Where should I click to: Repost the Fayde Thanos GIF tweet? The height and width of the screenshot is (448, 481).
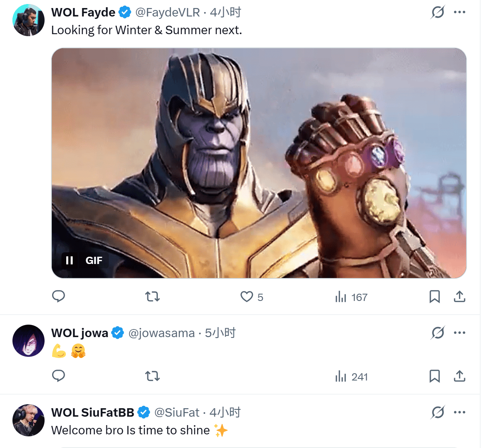pyautogui.click(x=152, y=297)
